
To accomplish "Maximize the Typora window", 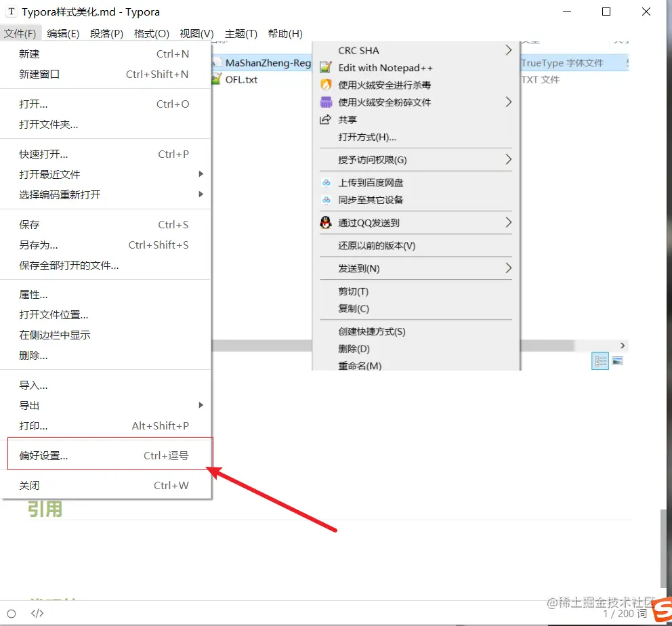I will [606, 12].
